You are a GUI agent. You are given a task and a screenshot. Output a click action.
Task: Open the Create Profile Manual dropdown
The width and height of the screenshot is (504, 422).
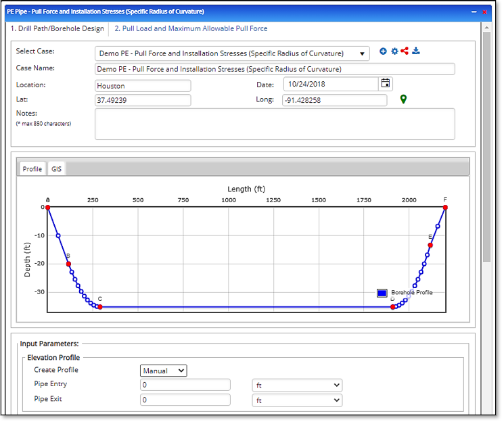coord(164,371)
